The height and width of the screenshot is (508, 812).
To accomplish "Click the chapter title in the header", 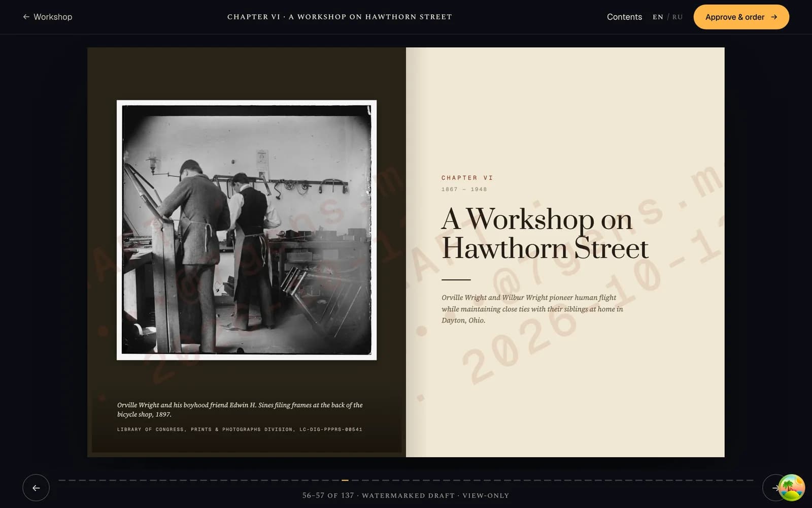I will (340, 17).
